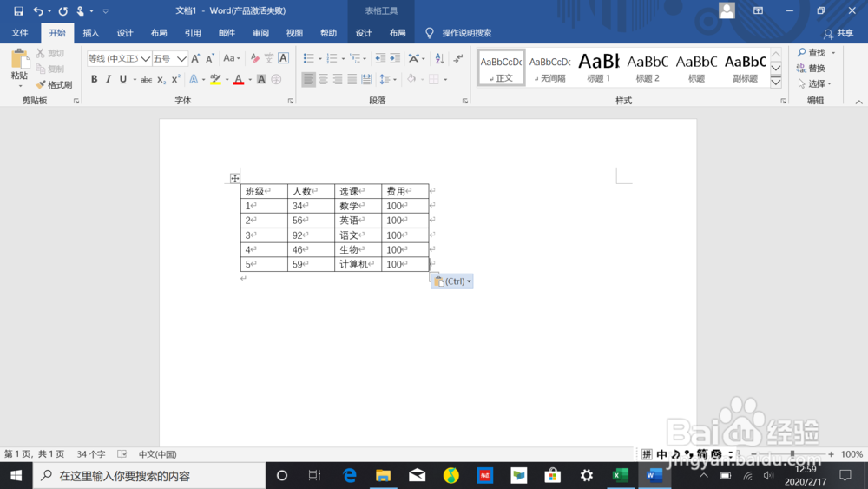Open the font name dropdown
The image size is (868, 489).
pyautogui.click(x=146, y=59)
